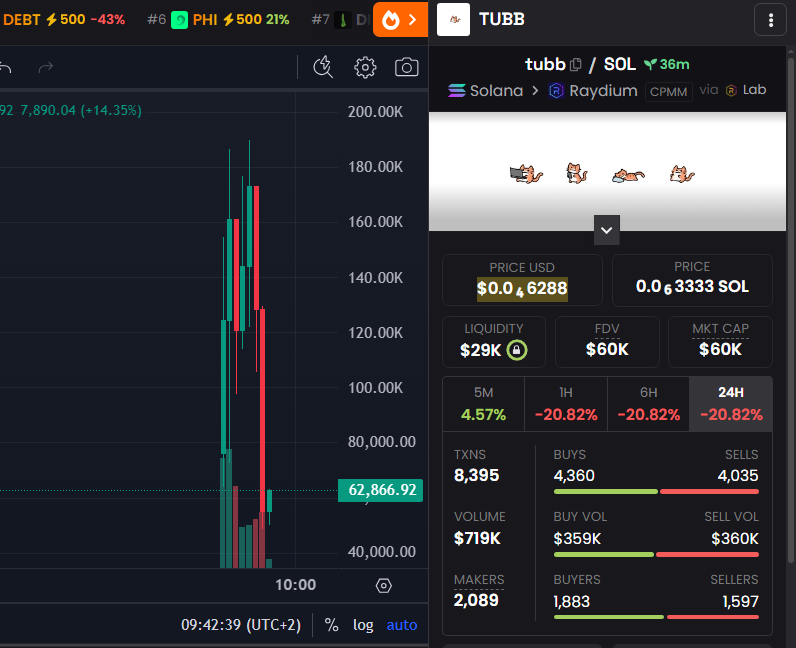Image resolution: width=796 pixels, height=648 pixels.
Task: Open the chart clock timezone 09:42:39 (UTC+2)
Action: click(x=241, y=625)
